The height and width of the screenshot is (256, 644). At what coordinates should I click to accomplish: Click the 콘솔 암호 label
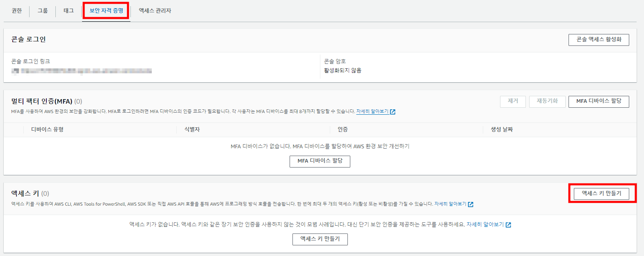point(335,61)
